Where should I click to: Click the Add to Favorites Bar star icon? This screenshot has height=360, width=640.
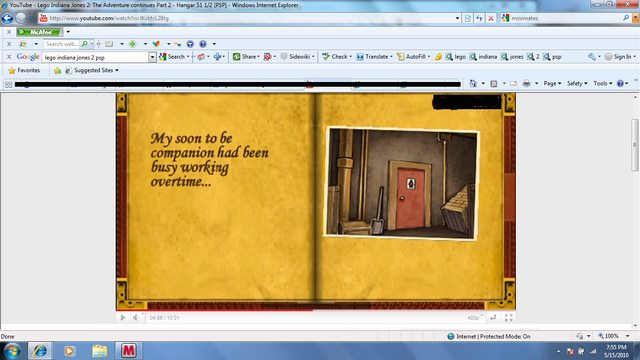click(58, 71)
